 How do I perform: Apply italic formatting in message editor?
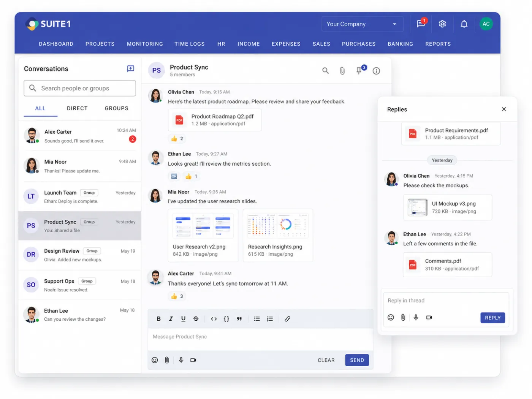click(x=171, y=319)
